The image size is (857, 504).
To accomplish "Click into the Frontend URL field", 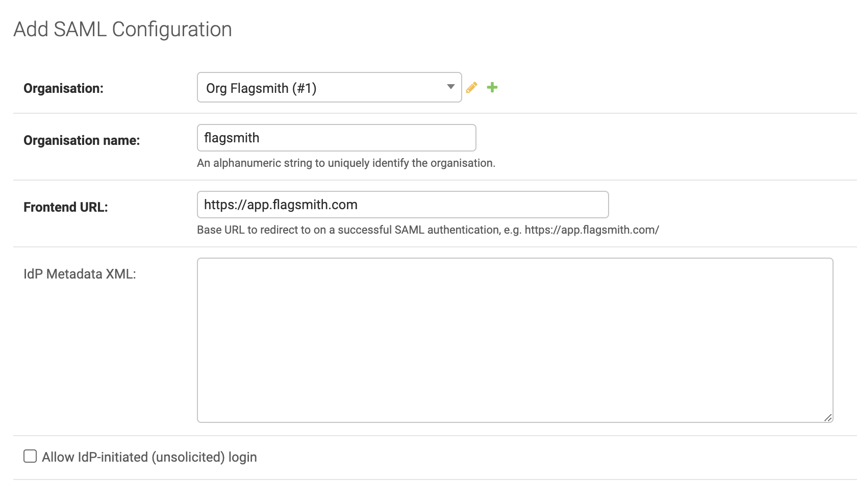I will (x=403, y=205).
